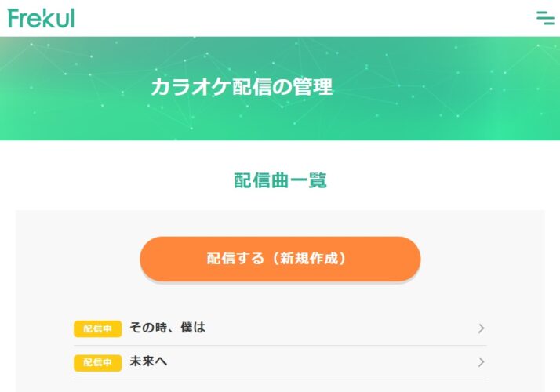
Task: Expand the chevron for 未来へ
Action: pyautogui.click(x=481, y=362)
